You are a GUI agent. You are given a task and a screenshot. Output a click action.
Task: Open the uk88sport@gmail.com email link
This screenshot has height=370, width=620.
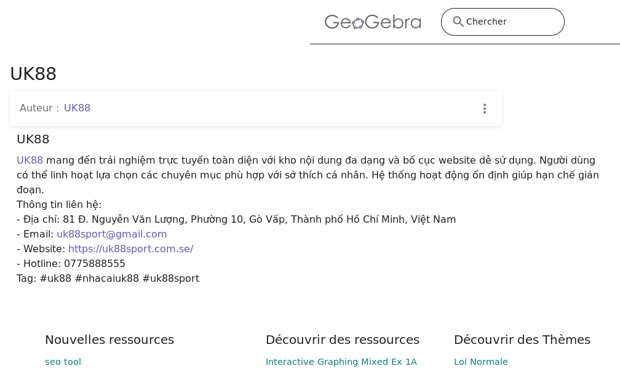point(112,234)
